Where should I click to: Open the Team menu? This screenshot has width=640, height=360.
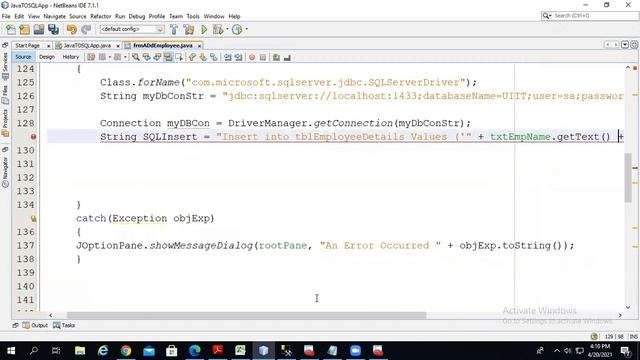point(176,16)
